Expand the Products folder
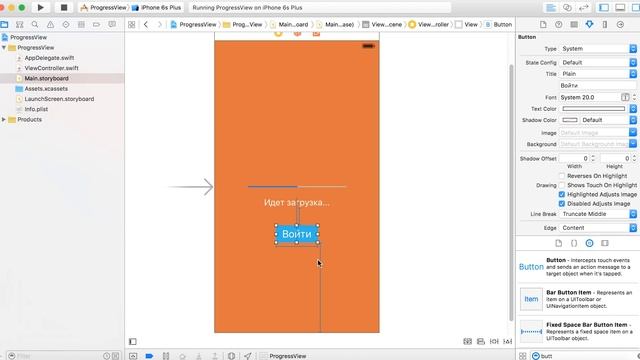This screenshot has height=360, width=640. [x=4, y=120]
